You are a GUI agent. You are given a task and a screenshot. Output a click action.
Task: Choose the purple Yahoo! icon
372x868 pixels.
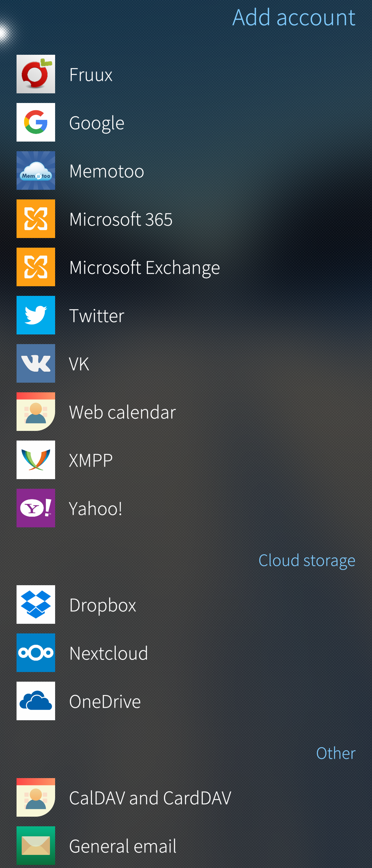36,508
